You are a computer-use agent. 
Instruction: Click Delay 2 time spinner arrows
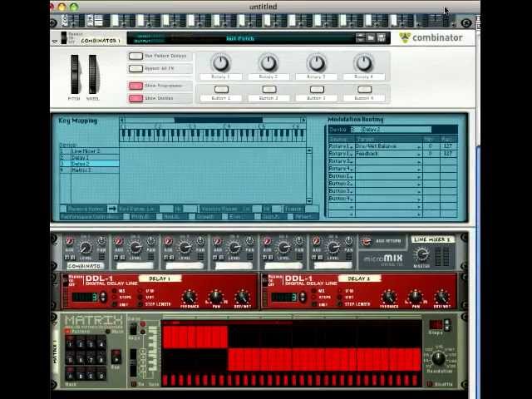(x=303, y=298)
